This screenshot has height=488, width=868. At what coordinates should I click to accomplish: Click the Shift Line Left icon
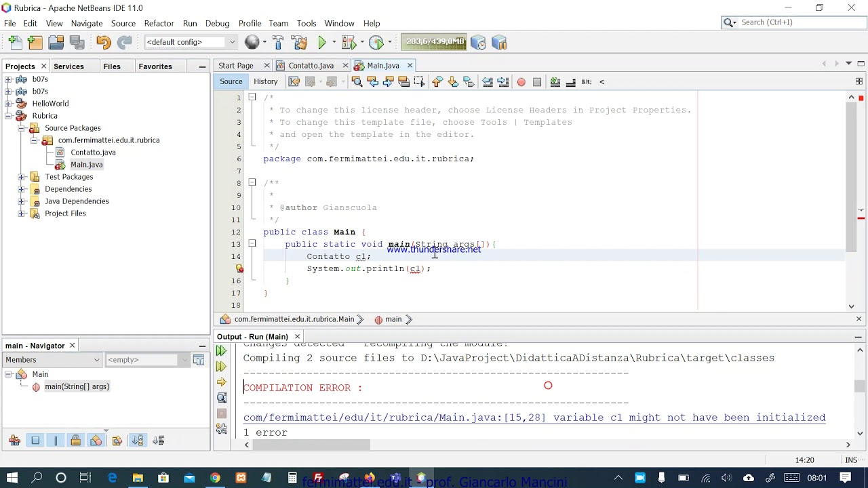pyautogui.click(x=487, y=81)
